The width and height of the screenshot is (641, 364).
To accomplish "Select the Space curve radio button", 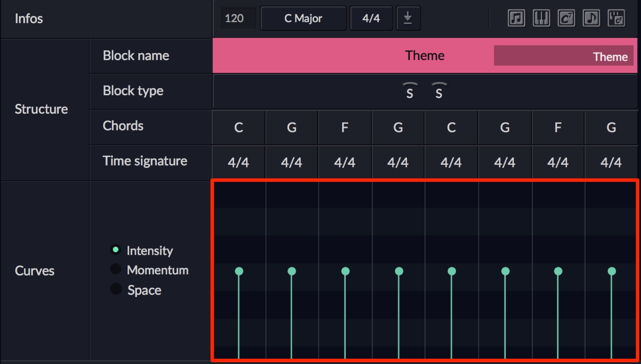I will point(116,289).
